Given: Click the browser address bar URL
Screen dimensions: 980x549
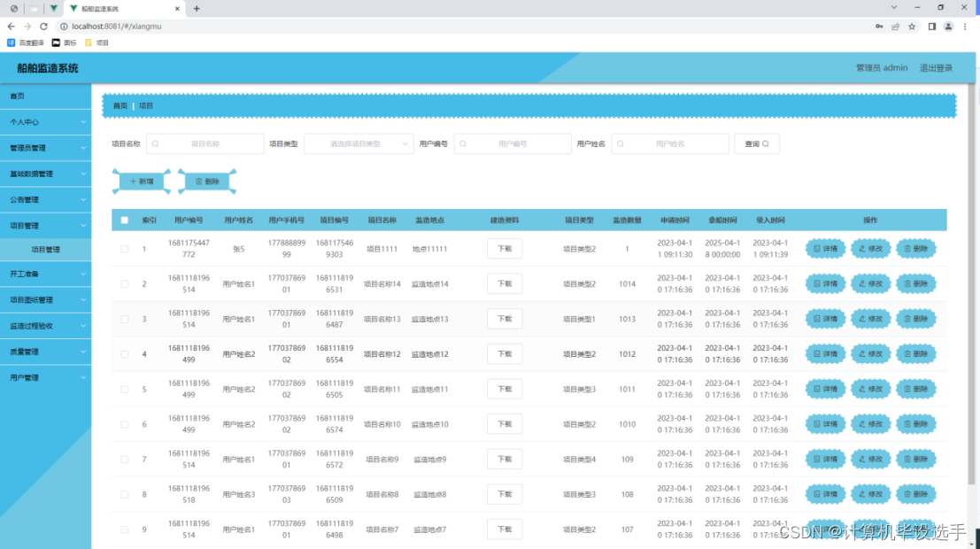Looking at the screenshot, I should click(116, 27).
